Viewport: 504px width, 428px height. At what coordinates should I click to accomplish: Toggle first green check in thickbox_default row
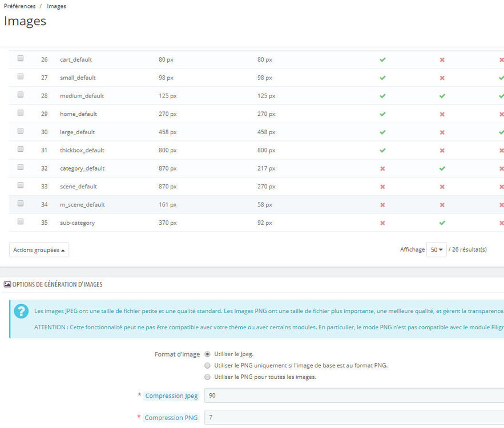(382, 151)
